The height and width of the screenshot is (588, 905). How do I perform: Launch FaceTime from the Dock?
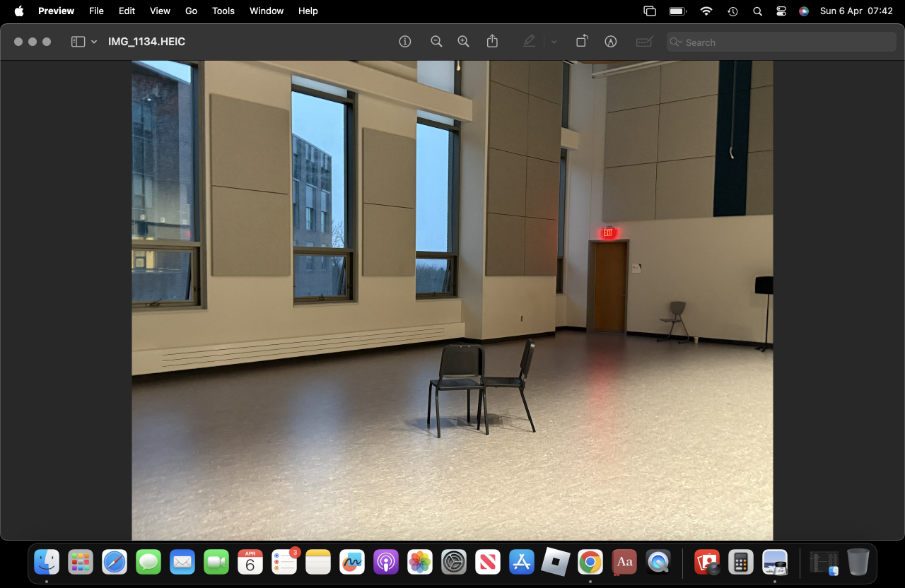[x=216, y=562]
